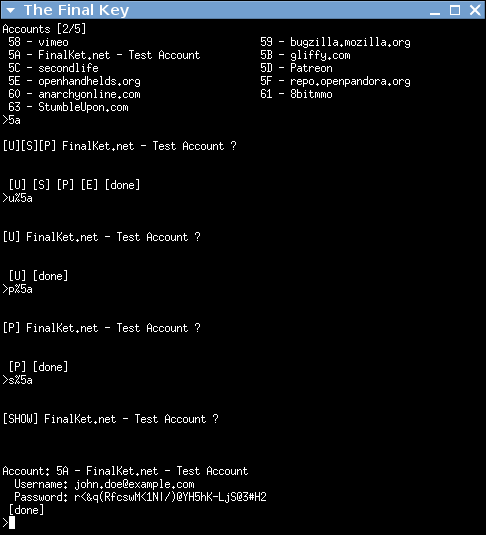
Task: Click the 63 - StumbleUpon.com entry
Action: [x=69, y=107]
